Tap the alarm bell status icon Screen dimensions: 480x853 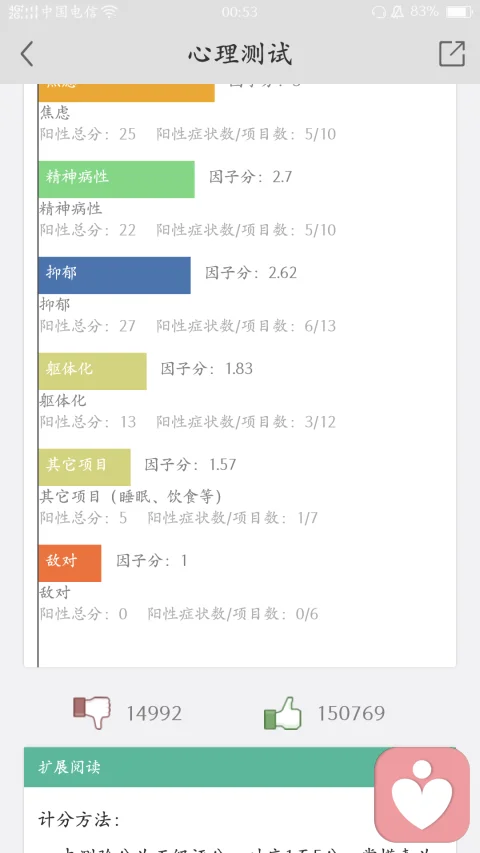[x=398, y=12]
